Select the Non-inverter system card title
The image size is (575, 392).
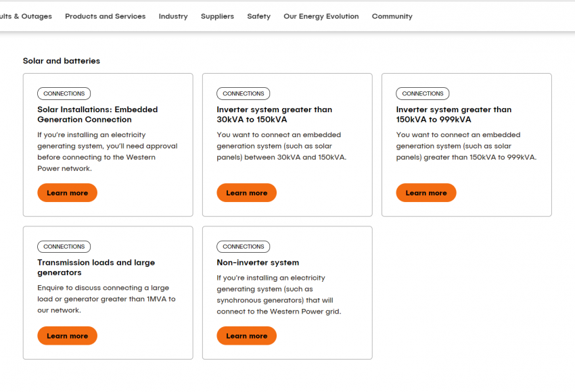point(258,262)
